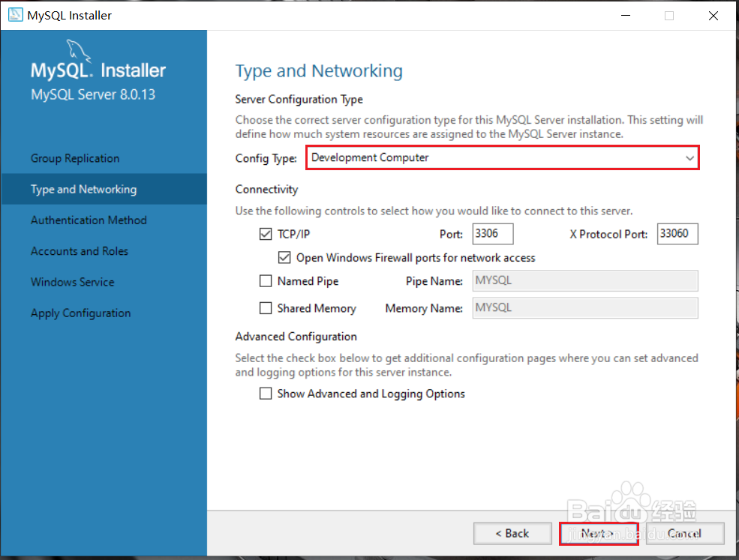
Task: Toggle the TCP/IP checkbox
Action: 266,234
